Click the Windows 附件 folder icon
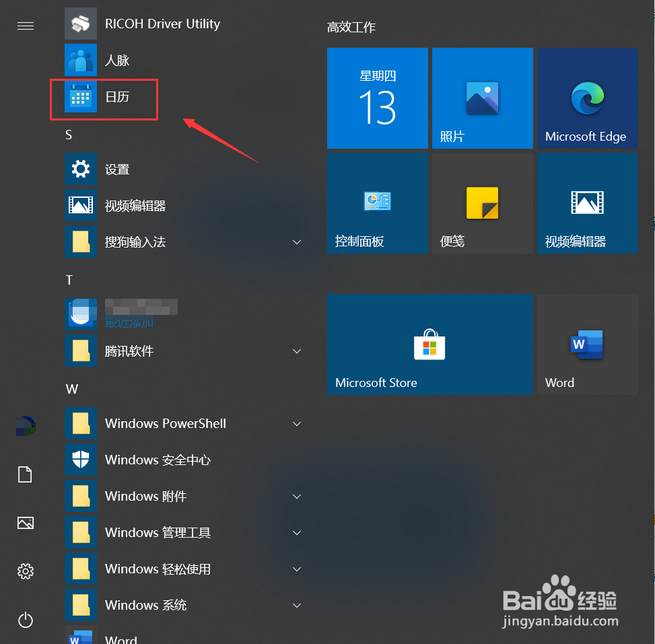This screenshot has height=644, width=655. pos(81,496)
